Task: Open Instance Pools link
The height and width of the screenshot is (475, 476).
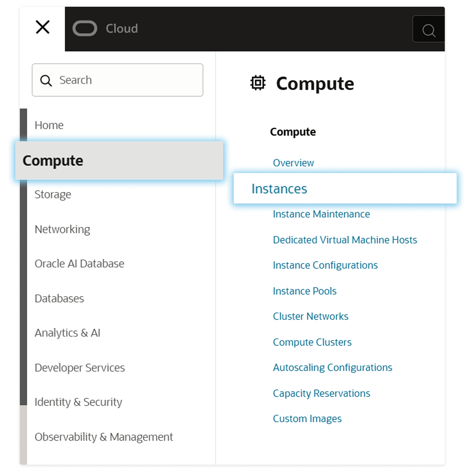Action: (x=305, y=291)
